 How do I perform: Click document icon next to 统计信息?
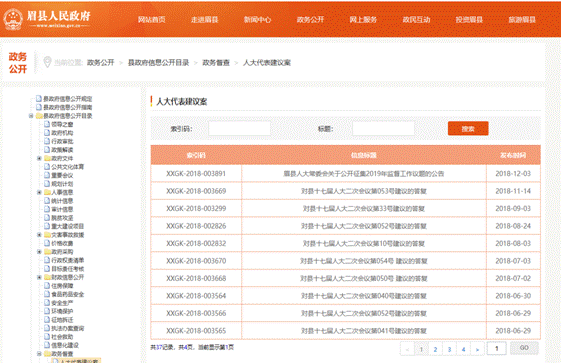coord(47,201)
